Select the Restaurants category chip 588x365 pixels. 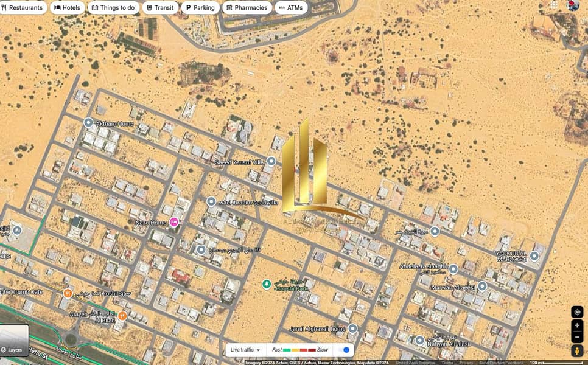click(23, 7)
